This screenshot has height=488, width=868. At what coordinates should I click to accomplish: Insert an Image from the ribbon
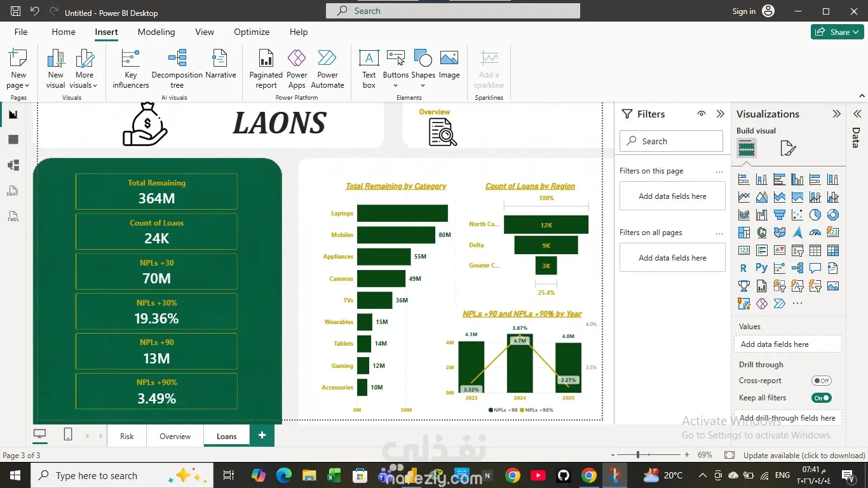[449, 64]
